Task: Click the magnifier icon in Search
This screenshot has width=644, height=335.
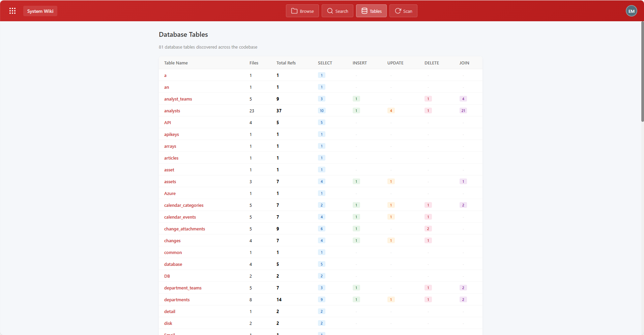Action: [x=330, y=11]
